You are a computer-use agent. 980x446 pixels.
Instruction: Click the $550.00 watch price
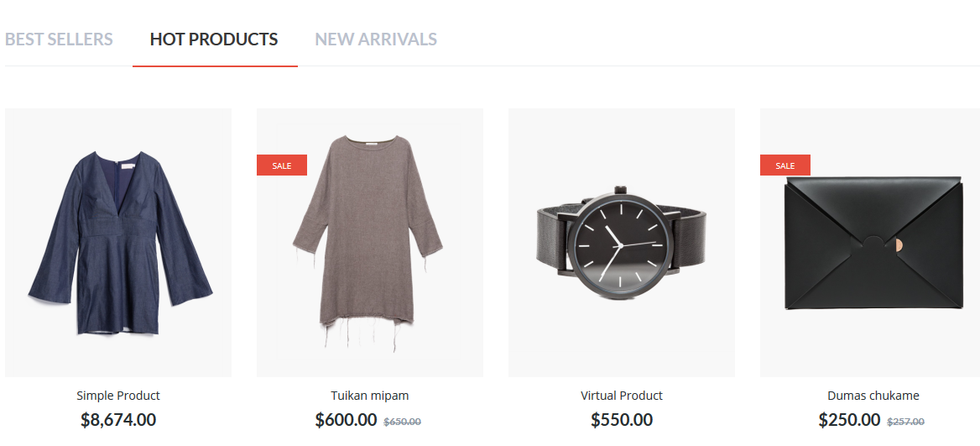[622, 419]
